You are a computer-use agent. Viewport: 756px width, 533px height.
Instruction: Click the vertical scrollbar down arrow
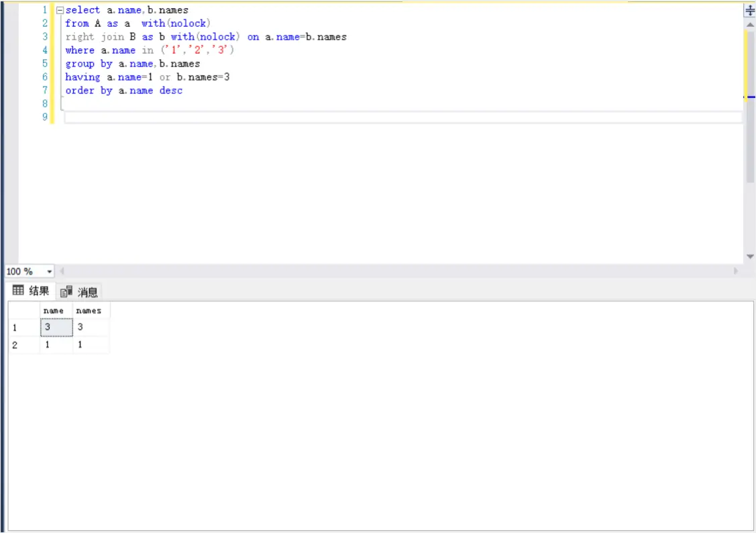750,256
